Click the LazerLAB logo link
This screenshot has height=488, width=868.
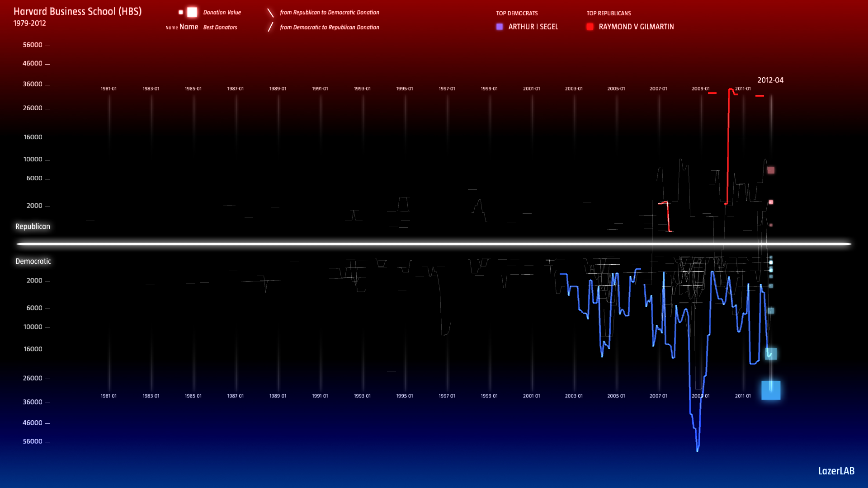coord(836,471)
